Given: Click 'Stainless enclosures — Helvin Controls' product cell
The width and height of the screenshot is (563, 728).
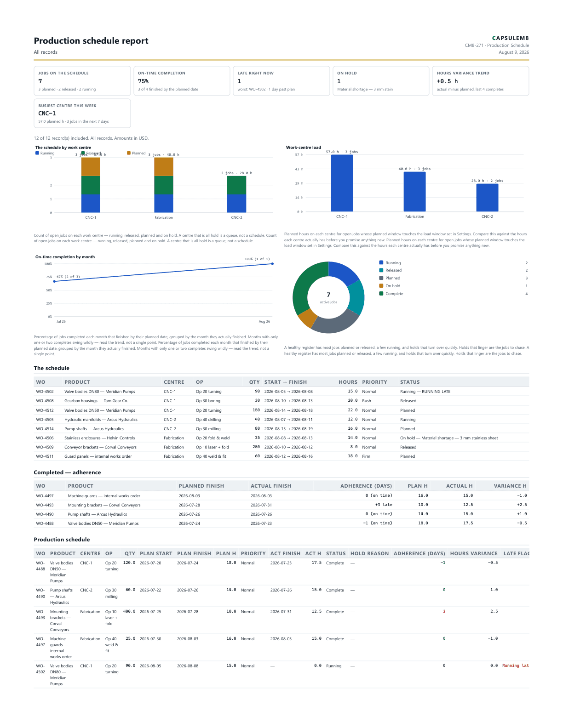Looking at the screenshot, I should pyautogui.click(x=99, y=438).
